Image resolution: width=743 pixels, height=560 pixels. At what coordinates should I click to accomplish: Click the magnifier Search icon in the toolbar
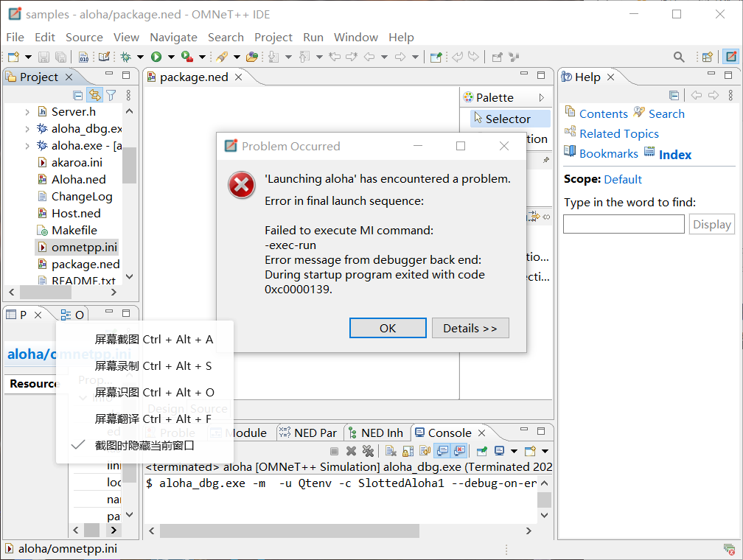679,57
